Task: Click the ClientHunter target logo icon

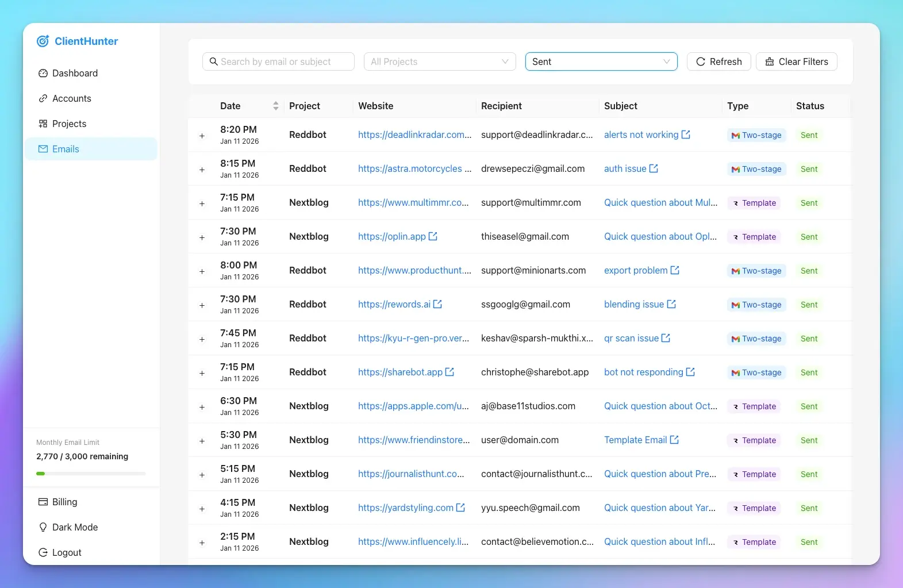Action: click(x=43, y=41)
